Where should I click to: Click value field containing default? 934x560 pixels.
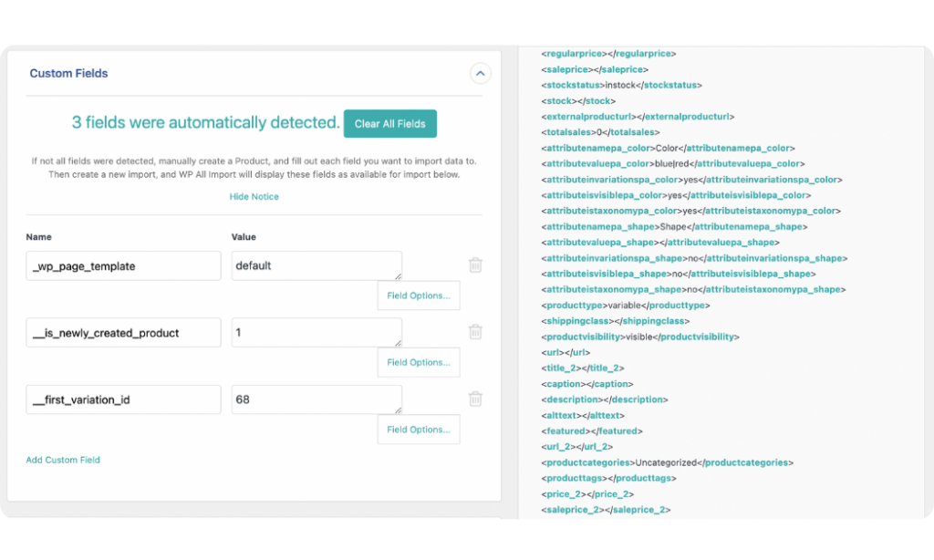tap(317, 265)
